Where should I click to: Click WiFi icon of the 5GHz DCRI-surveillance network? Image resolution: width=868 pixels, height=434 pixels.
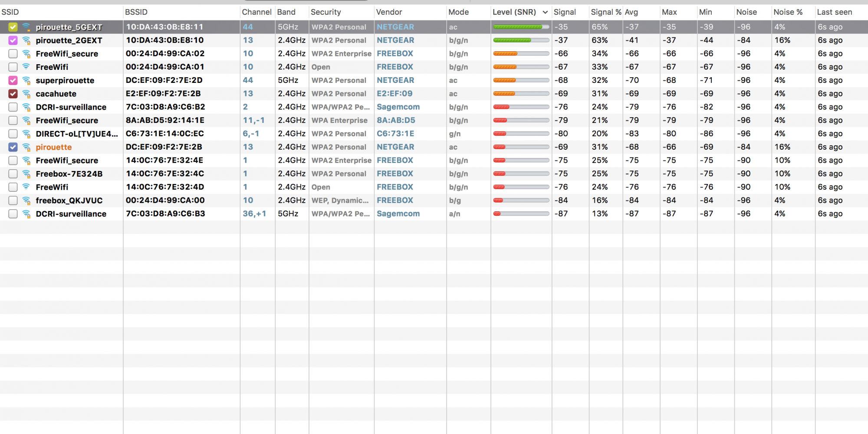[x=26, y=214]
